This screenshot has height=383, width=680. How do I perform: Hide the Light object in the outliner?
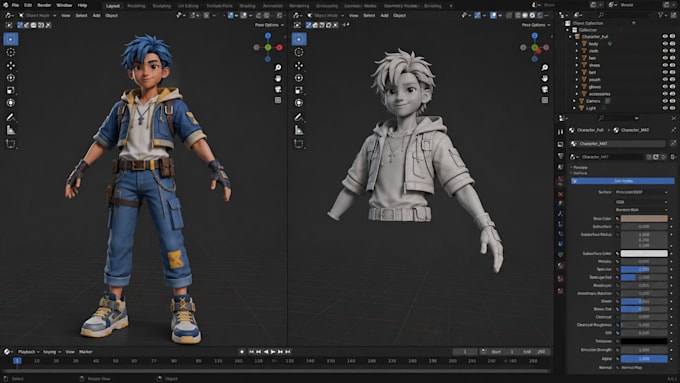point(665,108)
